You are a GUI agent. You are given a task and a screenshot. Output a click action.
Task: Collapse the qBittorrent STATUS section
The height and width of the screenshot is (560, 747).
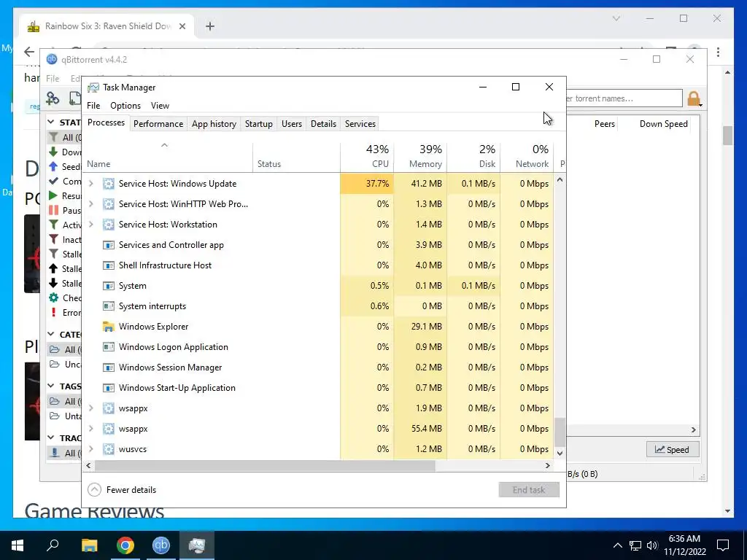(x=51, y=122)
